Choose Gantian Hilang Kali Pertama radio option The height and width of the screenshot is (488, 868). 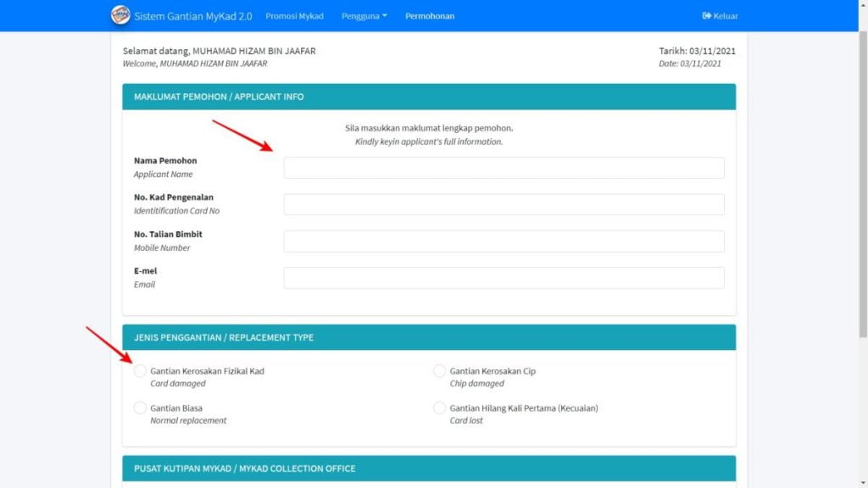tap(439, 408)
